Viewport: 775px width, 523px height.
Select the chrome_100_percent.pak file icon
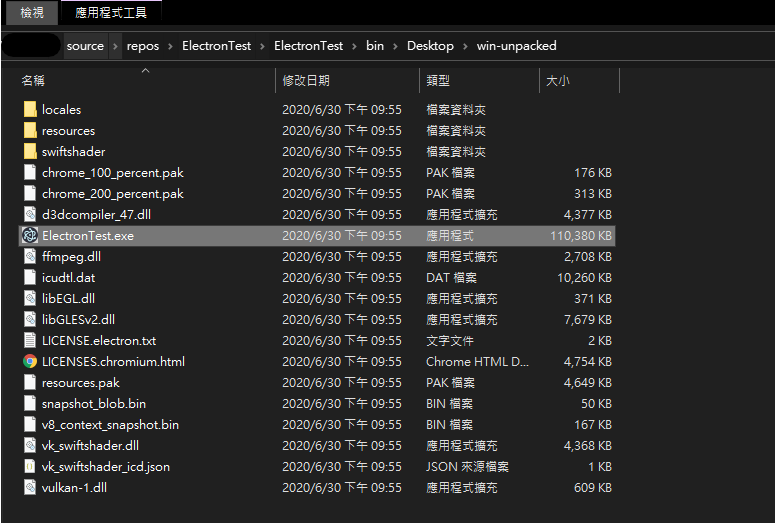coord(30,173)
